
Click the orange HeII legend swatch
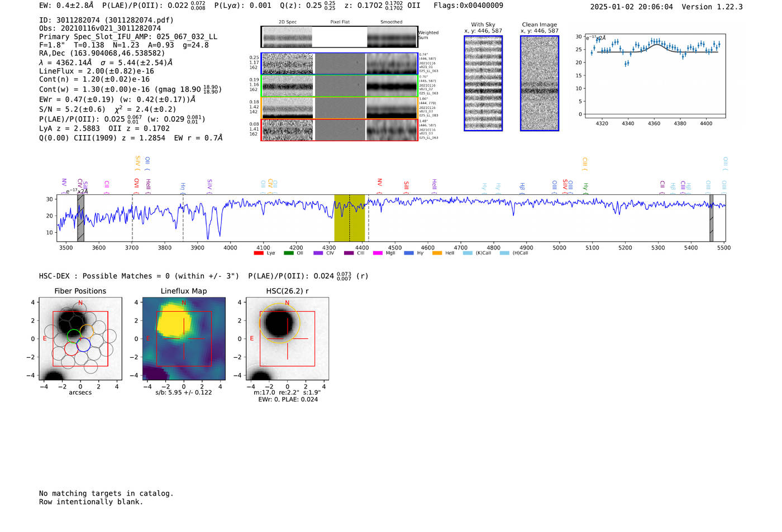tap(437, 253)
